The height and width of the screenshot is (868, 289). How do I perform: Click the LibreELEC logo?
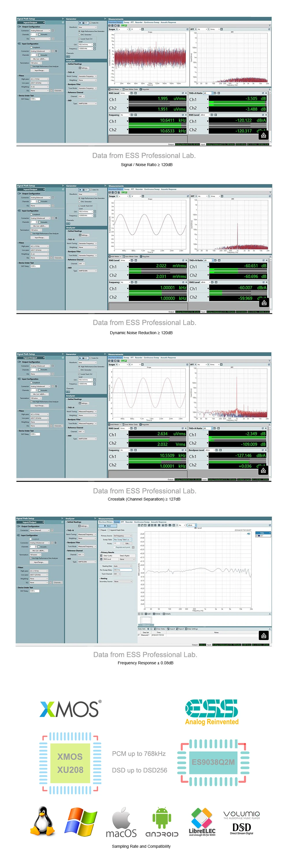point(202,822)
